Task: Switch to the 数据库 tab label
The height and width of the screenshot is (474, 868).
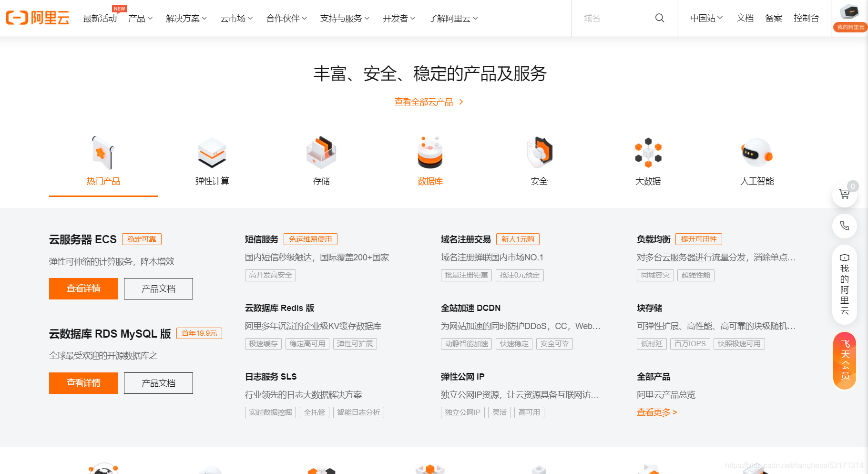Action: point(430,181)
